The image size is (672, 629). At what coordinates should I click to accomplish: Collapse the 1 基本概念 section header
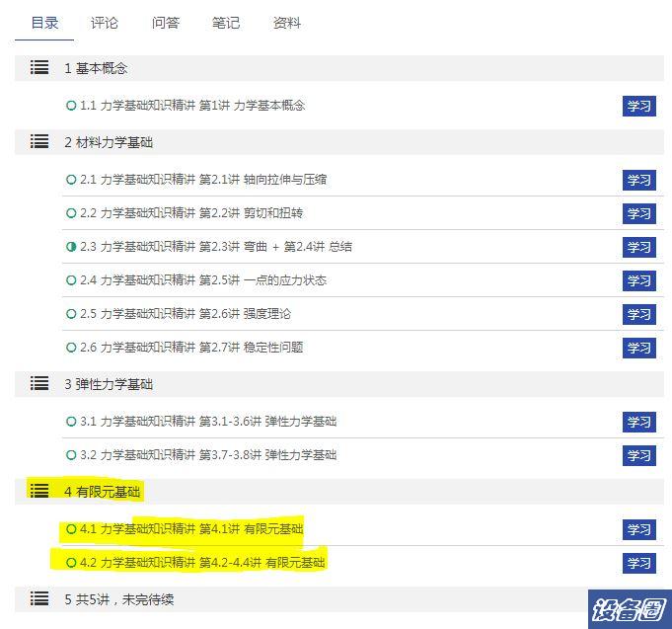point(339,68)
